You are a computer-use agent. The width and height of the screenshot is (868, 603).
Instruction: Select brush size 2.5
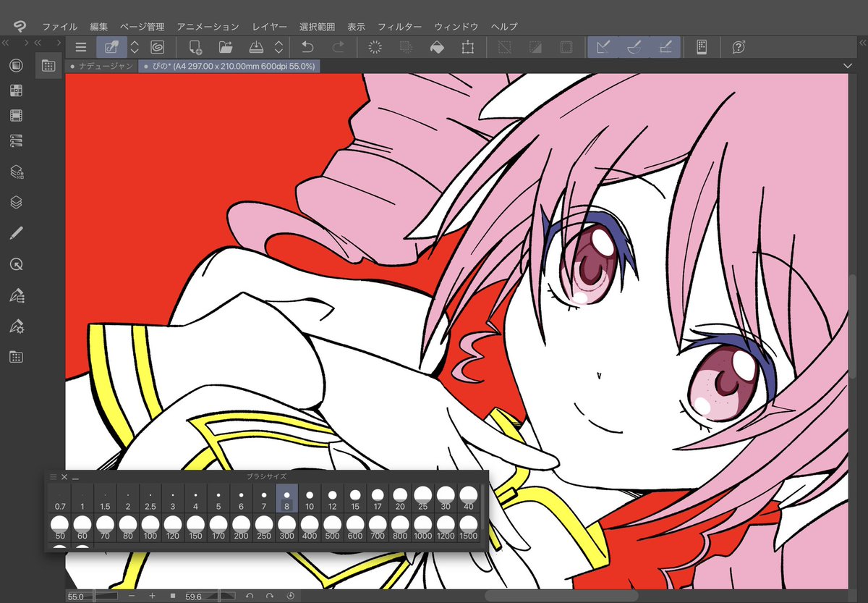150,498
